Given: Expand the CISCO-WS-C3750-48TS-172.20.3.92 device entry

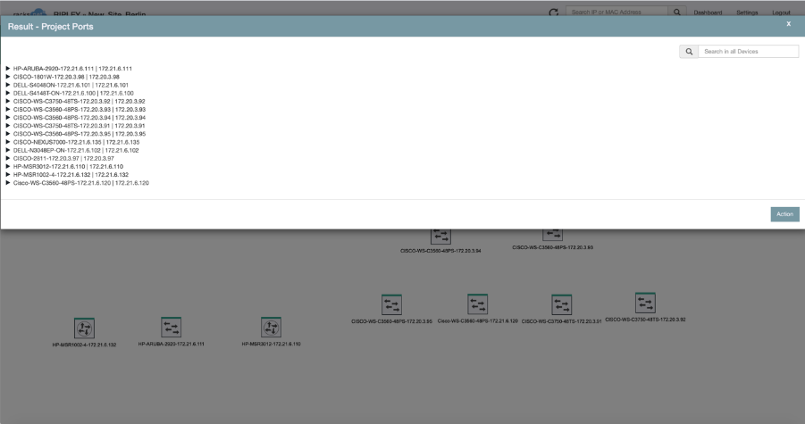Looking at the screenshot, I should tap(8, 101).
